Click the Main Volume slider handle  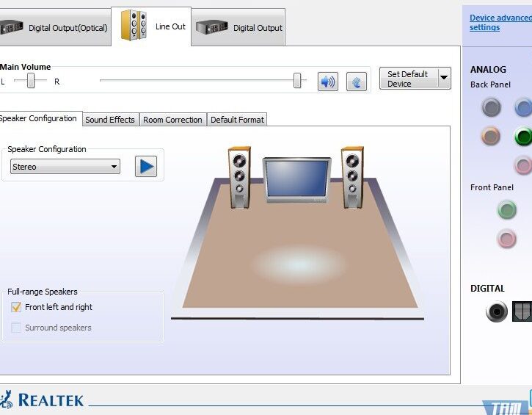[x=297, y=81]
